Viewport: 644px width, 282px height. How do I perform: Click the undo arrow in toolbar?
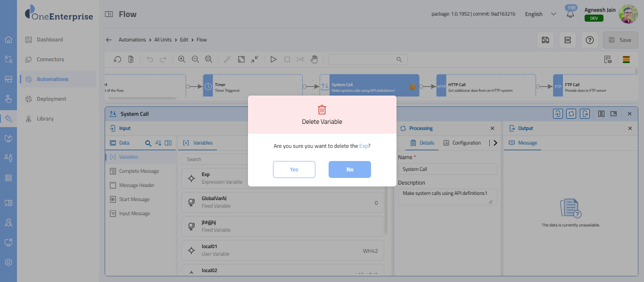pos(150,59)
